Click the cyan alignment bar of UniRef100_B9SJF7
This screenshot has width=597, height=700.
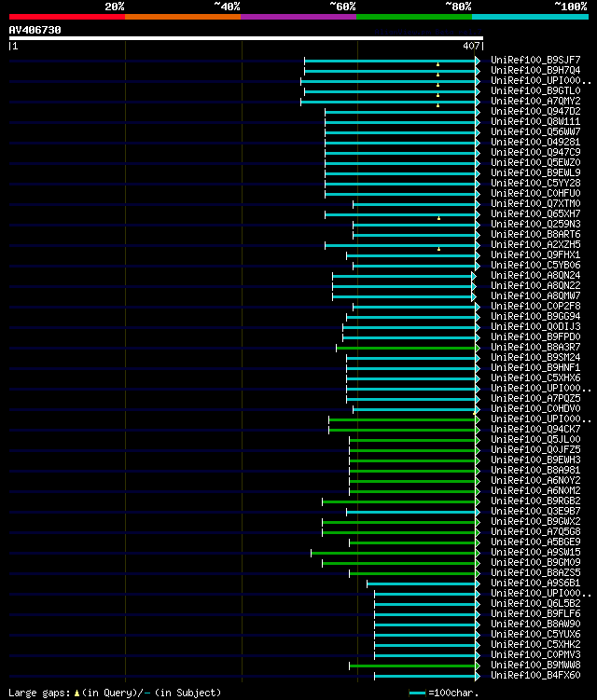pos(390,61)
